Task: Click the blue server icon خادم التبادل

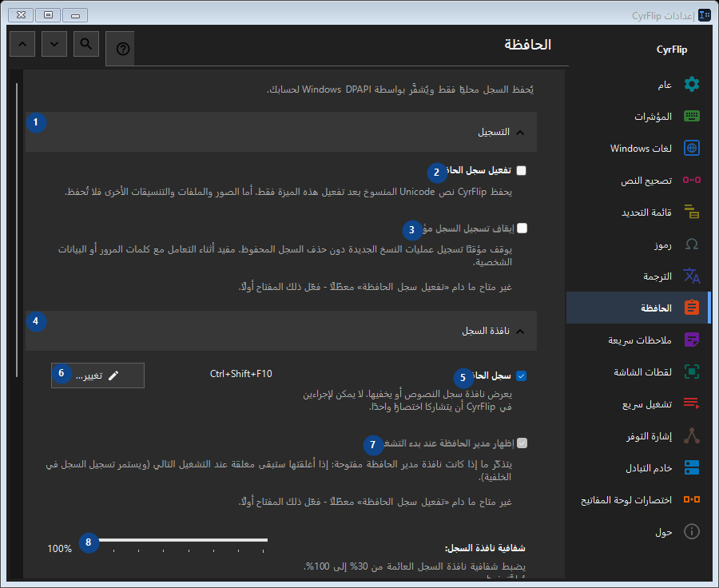Action: (692, 467)
